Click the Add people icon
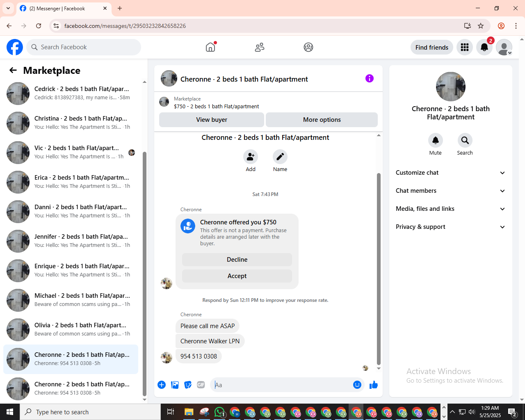The image size is (525, 420). pyautogui.click(x=251, y=157)
